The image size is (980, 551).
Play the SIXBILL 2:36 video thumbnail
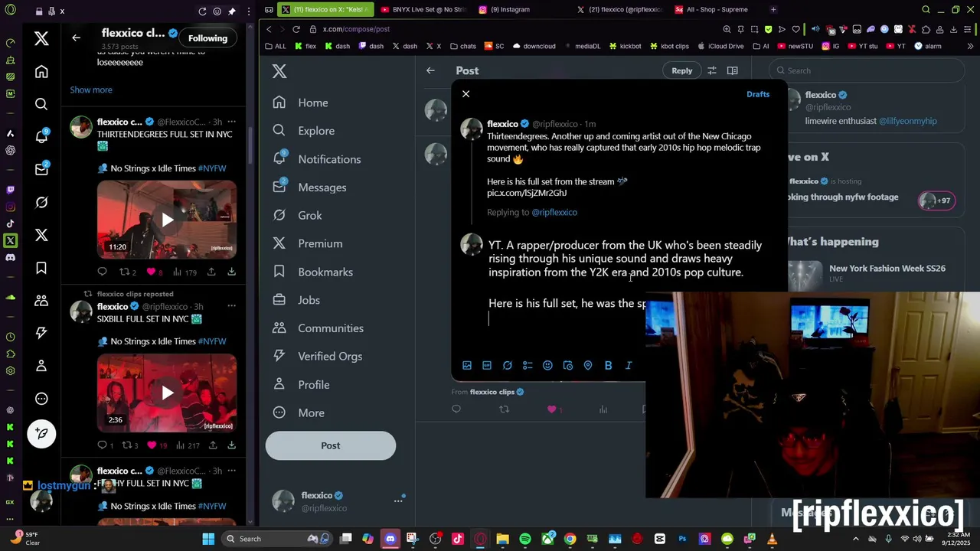tap(167, 393)
